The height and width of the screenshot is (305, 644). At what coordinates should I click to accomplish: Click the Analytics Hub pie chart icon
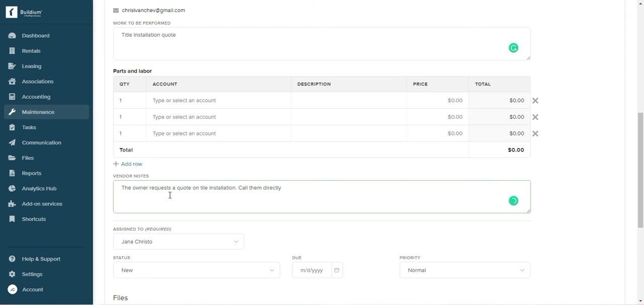point(12,188)
